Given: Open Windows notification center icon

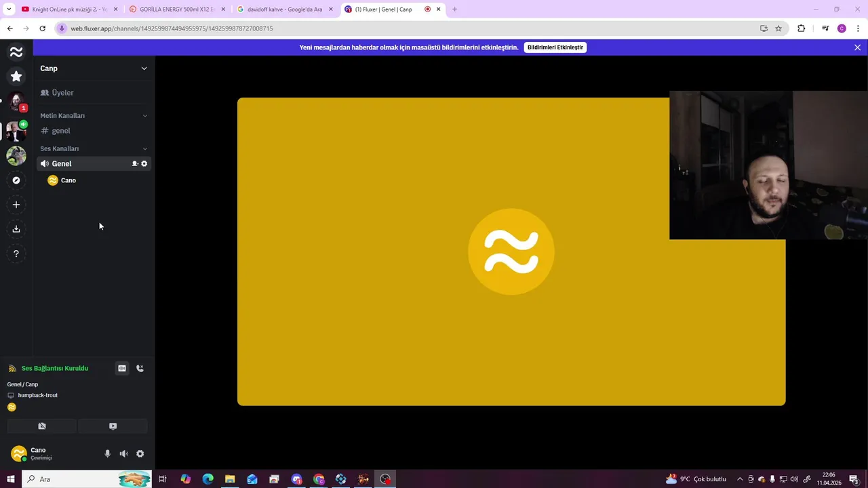Looking at the screenshot, I should (x=854, y=479).
